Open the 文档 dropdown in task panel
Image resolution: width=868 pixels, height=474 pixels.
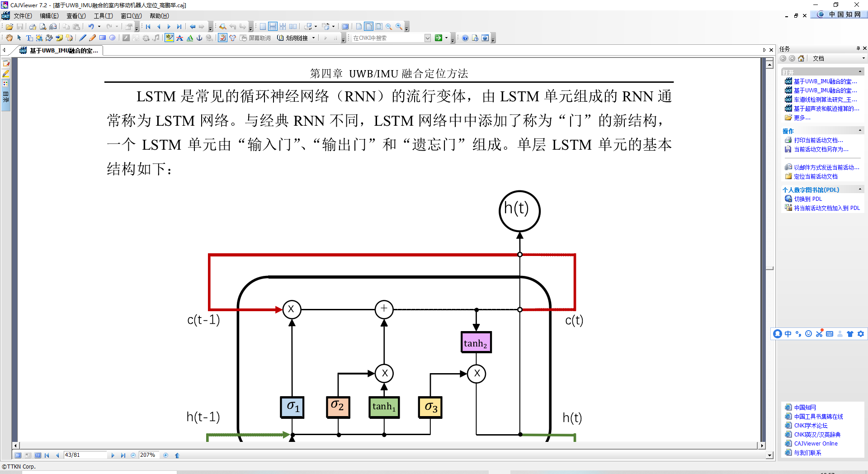(862, 58)
